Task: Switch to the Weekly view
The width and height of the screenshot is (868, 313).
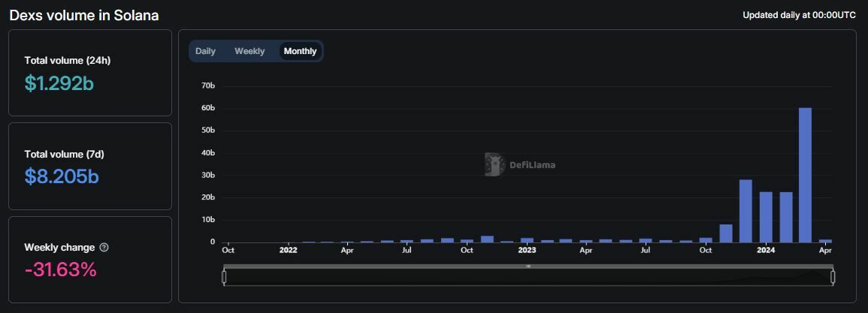Action: 250,51
